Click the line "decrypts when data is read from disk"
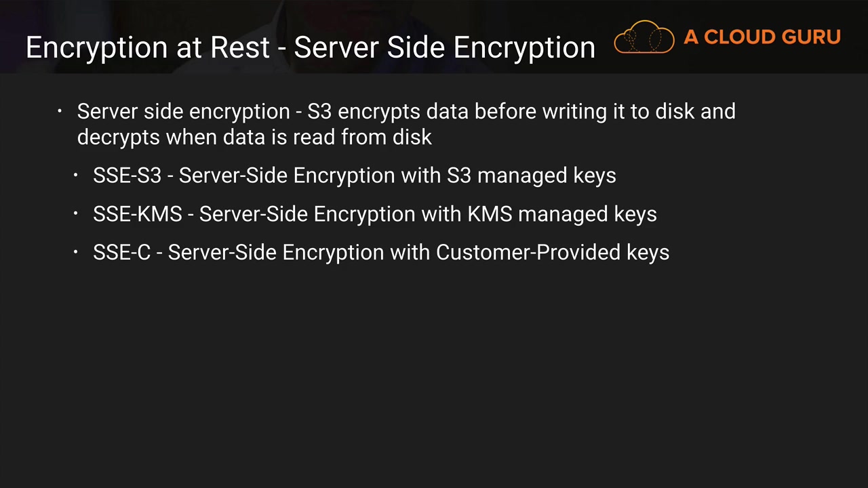Image resolution: width=868 pixels, height=488 pixels. (x=254, y=137)
